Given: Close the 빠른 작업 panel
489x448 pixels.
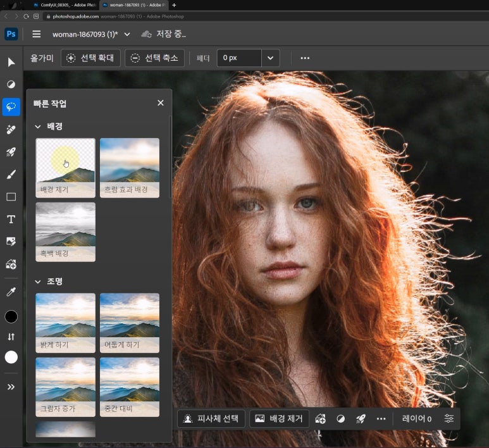Looking at the screenshot, I should tap(161, 103).
